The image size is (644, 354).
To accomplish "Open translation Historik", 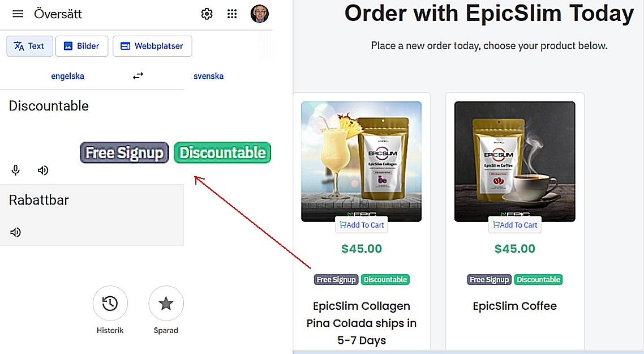I will [x=110, y=304].
